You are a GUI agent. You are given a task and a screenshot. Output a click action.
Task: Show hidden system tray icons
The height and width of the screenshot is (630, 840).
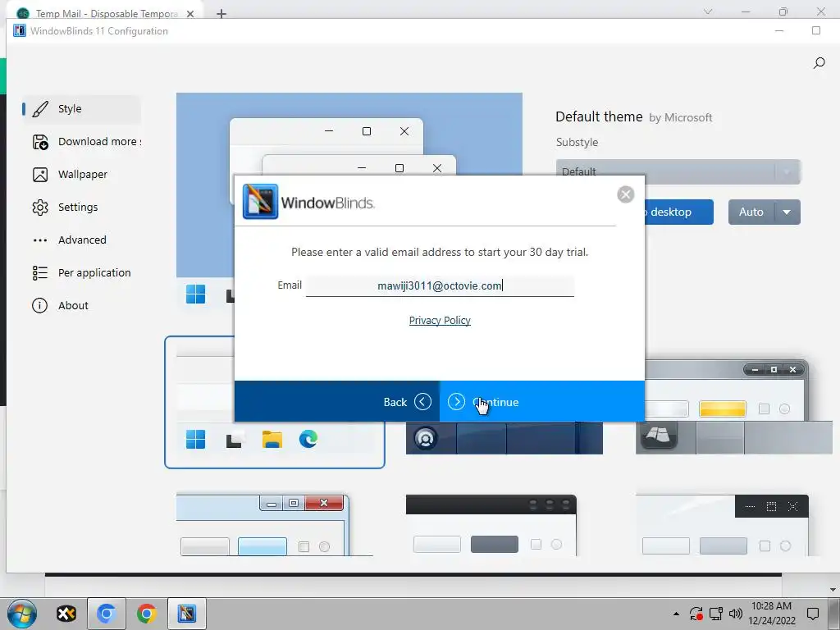[x=676, y=614]
